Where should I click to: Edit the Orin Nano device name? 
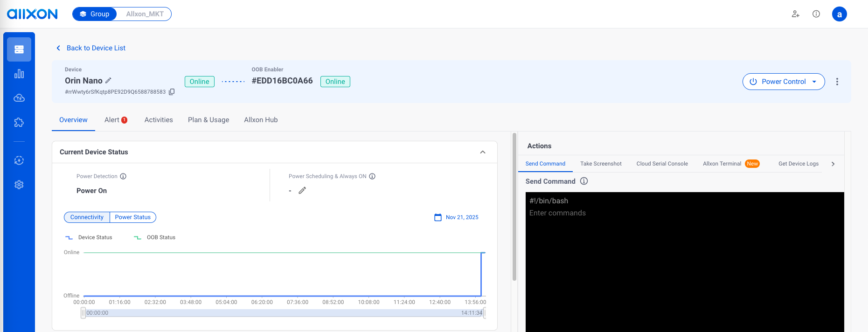pyautogui.click(x=108, y=80)
